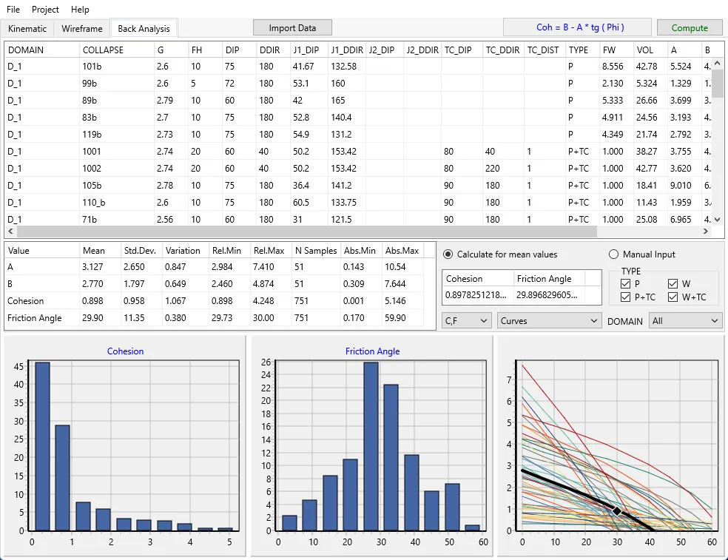This screenshot has height=560, width=728.
Task: Toggle the P type checkbox
Action: 625,284
